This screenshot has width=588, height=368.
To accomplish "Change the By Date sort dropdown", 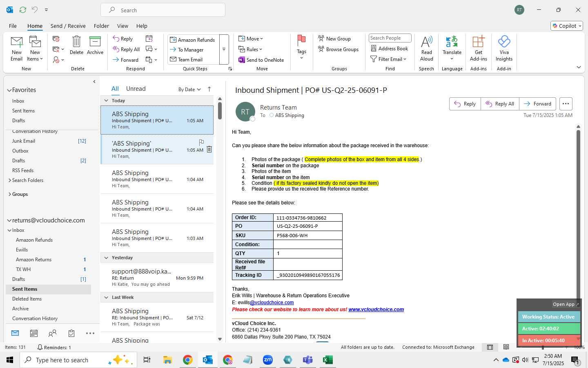I will 189,89.
